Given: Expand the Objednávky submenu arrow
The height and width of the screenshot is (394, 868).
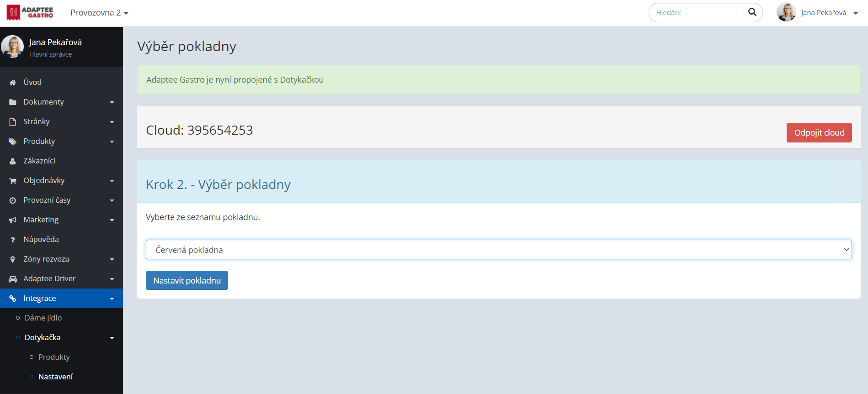Looking at the screenshot, I should tap(112, 181).
